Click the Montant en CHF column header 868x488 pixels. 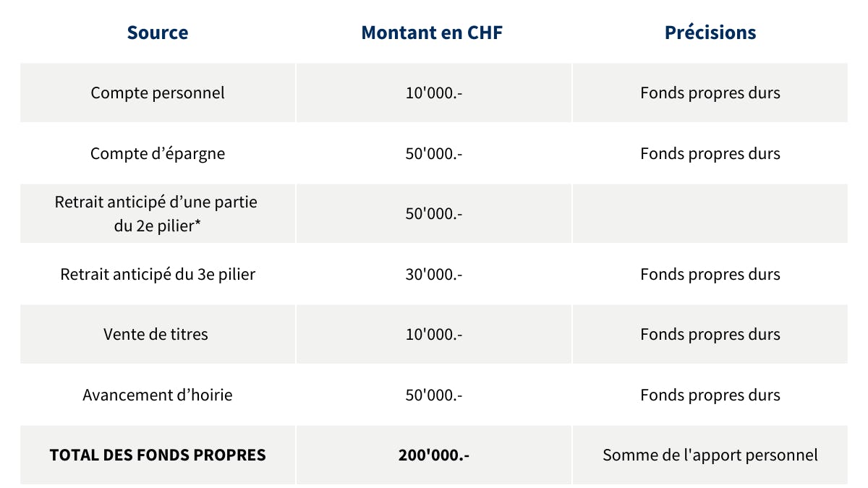(x=432, y=33)
